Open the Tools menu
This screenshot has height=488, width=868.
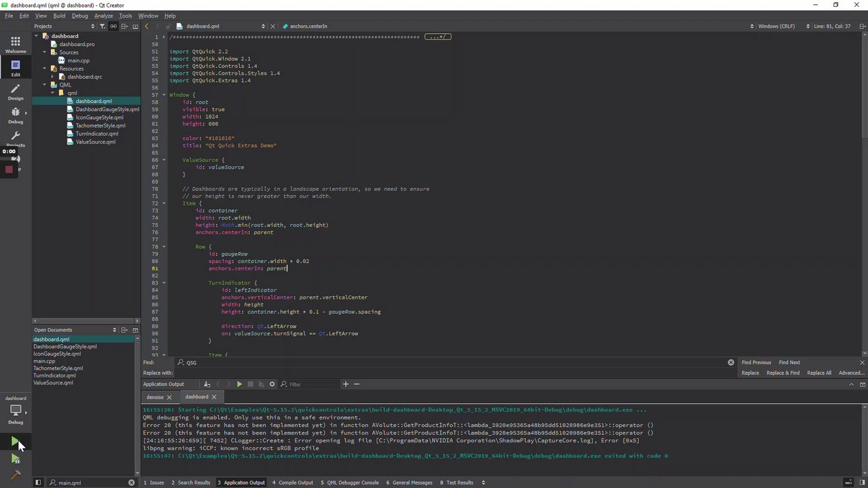[125, 16]
